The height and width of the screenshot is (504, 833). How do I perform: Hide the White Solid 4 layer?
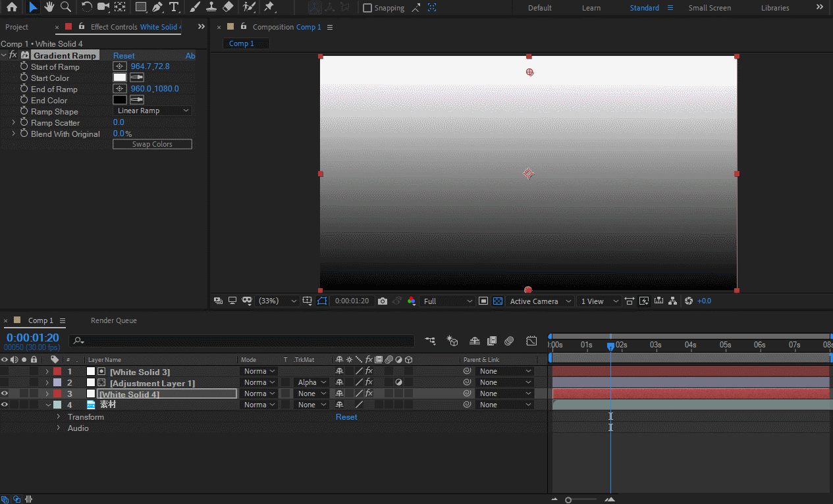(5, 393)
